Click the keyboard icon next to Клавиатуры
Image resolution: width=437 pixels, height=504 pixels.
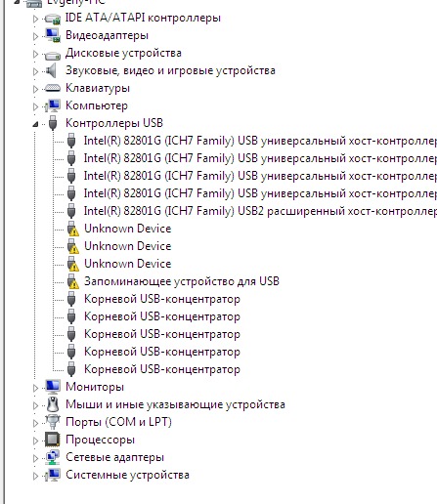tap(52, 88)
